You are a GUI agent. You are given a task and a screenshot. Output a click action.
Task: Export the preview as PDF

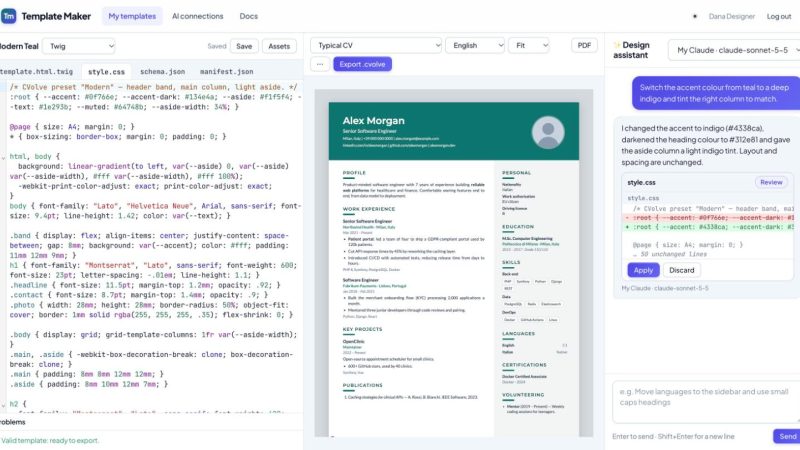click(584, 45)
